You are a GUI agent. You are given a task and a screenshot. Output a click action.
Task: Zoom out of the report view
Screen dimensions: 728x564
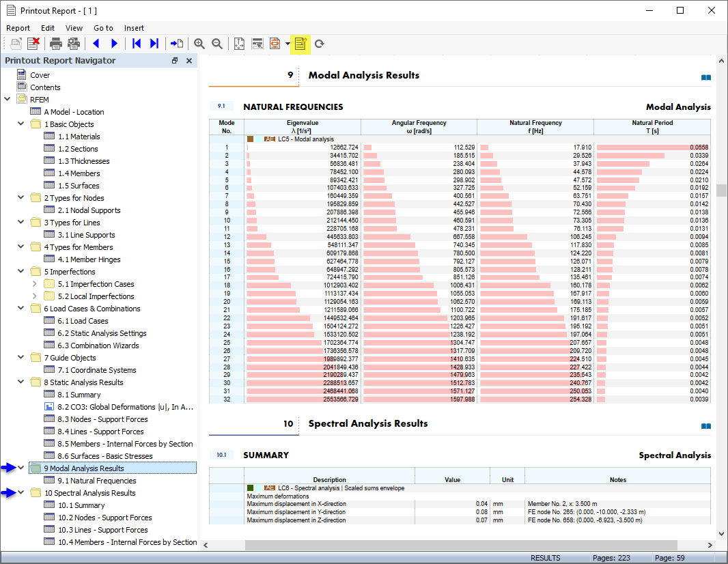coord(216,44)
